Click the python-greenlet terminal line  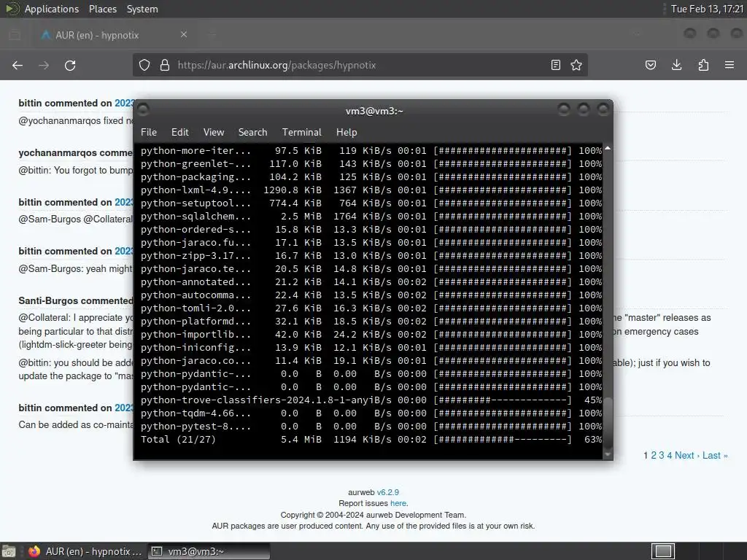tap(371, 164)
